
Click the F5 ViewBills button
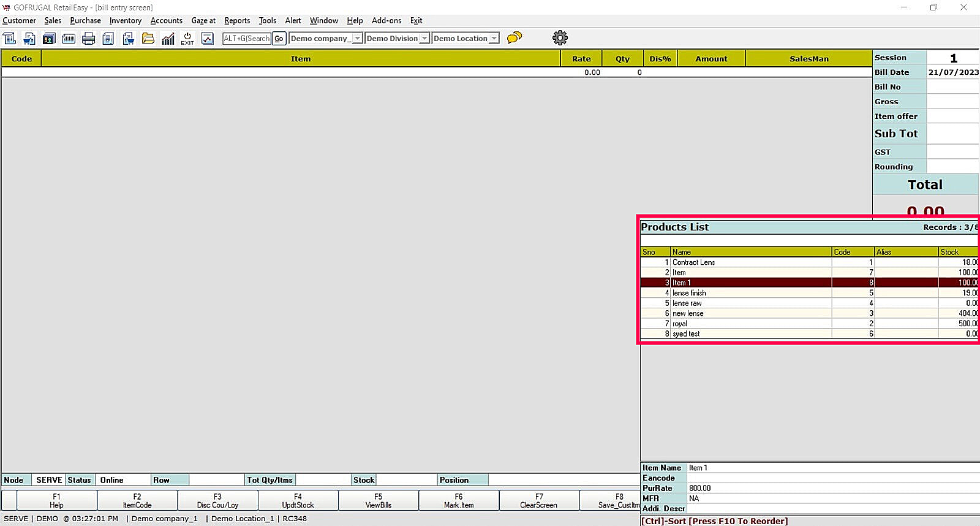point(379,501)
